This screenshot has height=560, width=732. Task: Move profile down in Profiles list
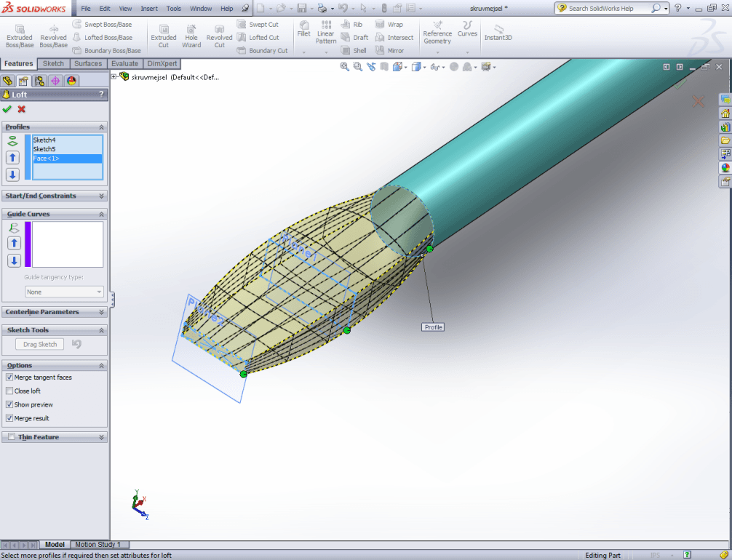tap(12, 175)
